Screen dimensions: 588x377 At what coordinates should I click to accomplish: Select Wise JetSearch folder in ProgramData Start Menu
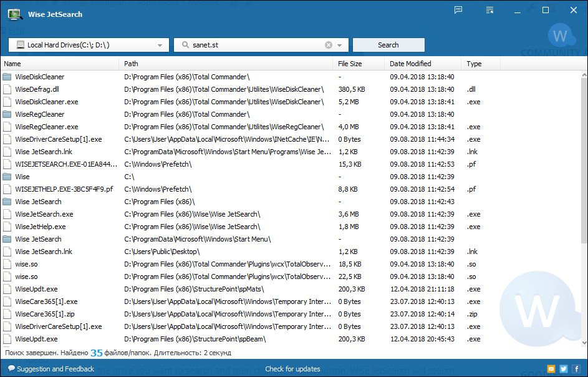pos(291,239)
